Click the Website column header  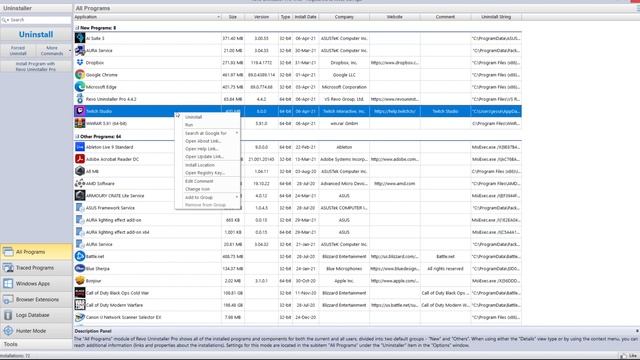tap(395, 17)
